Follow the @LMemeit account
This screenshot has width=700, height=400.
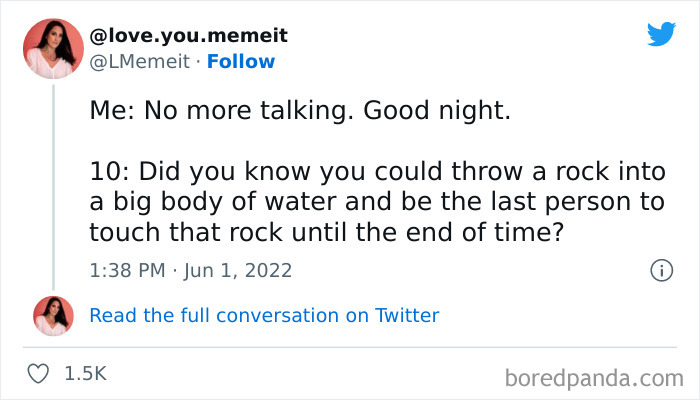pos(240,61)
